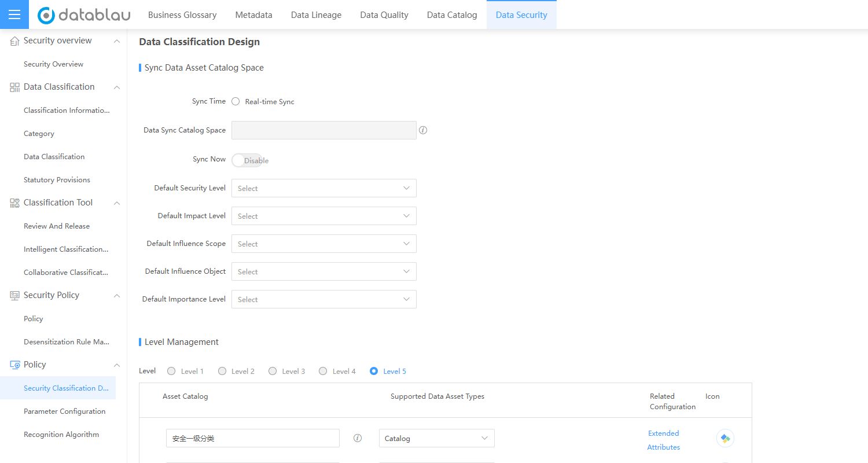Toggle the Sync Now switch
The width and height of the screenshot is (868, 463).
point(247,160)
